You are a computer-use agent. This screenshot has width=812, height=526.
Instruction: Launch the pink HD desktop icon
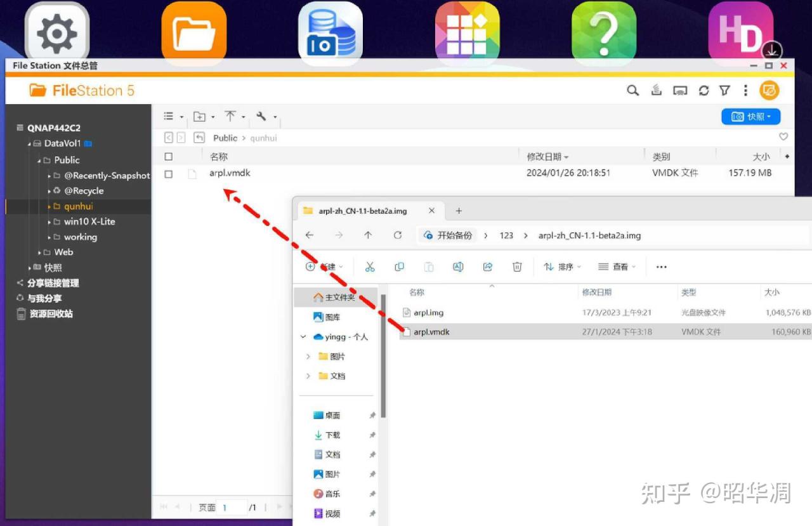tap(741, 32)
